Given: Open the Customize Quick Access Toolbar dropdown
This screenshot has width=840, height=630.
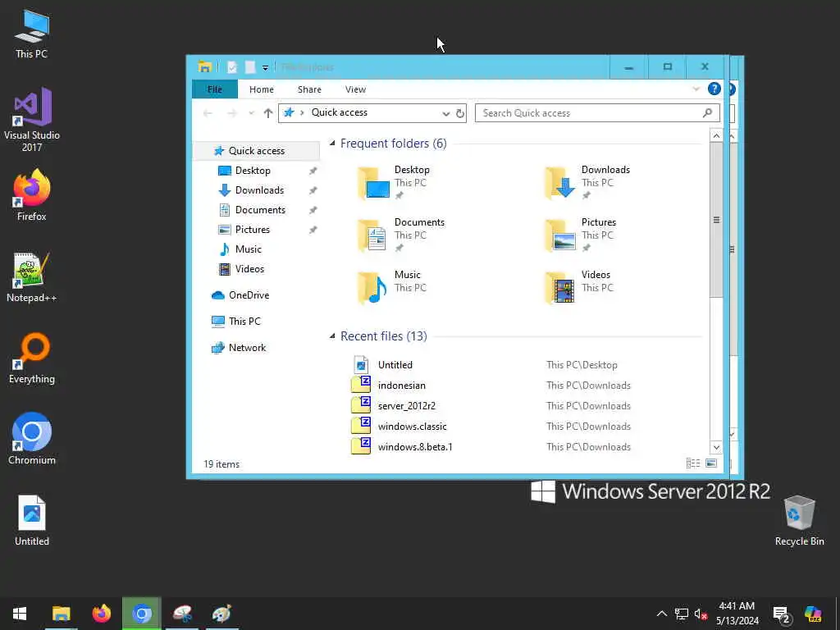Looking at the screenshot, I should coord(265,67).
